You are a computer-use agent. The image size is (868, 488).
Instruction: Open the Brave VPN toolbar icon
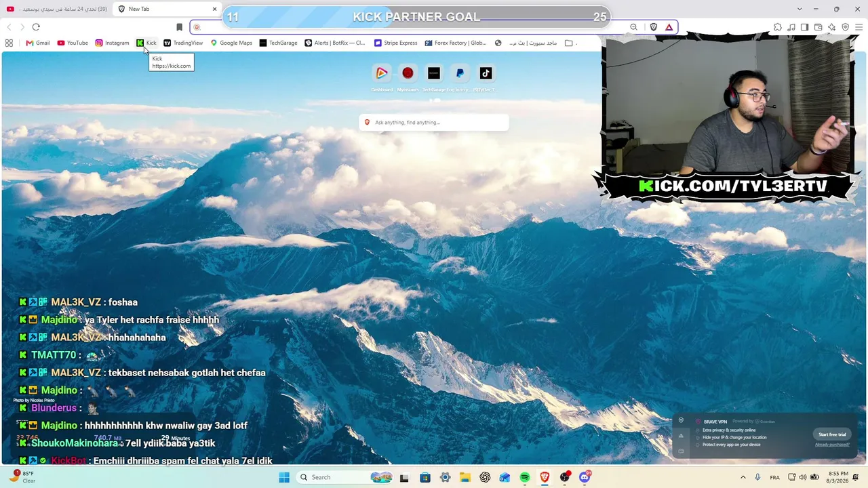click(x=845, y=27)
